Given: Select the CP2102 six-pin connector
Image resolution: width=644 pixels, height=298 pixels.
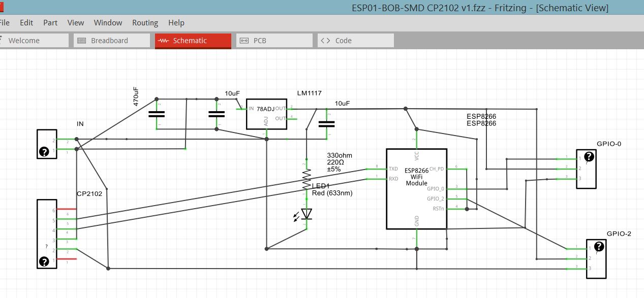Looking at the screenshot, I should pyautogui.click(x=47, y=234).
